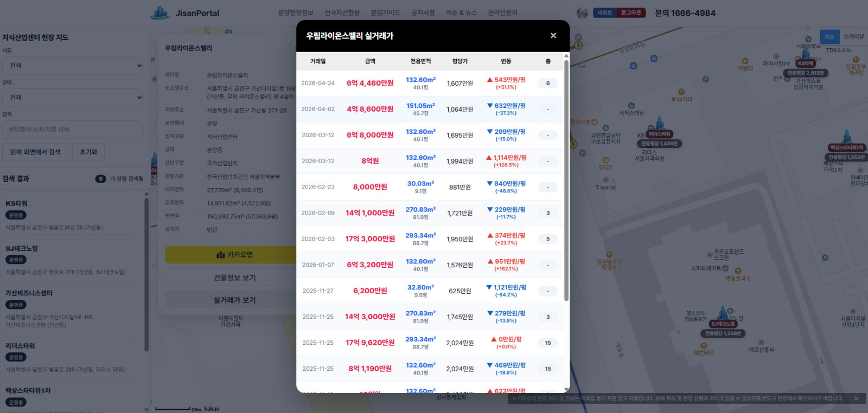Click the 전용평당 2,913만 price badge
The image size is (868, 413).
806,73
